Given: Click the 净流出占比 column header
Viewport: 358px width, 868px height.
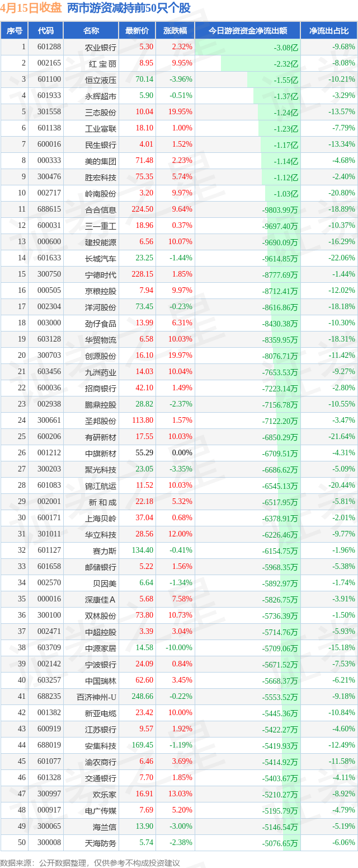Looking at the screenshot, I should coord(329,31).
